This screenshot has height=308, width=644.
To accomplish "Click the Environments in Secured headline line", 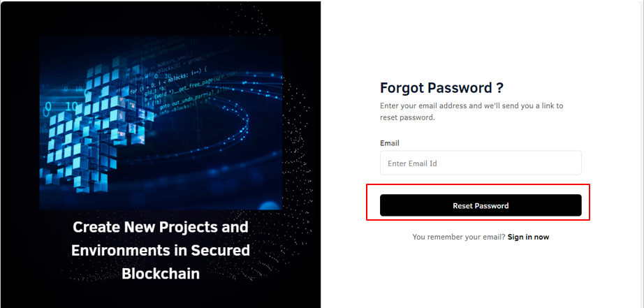I will [161, 250].
